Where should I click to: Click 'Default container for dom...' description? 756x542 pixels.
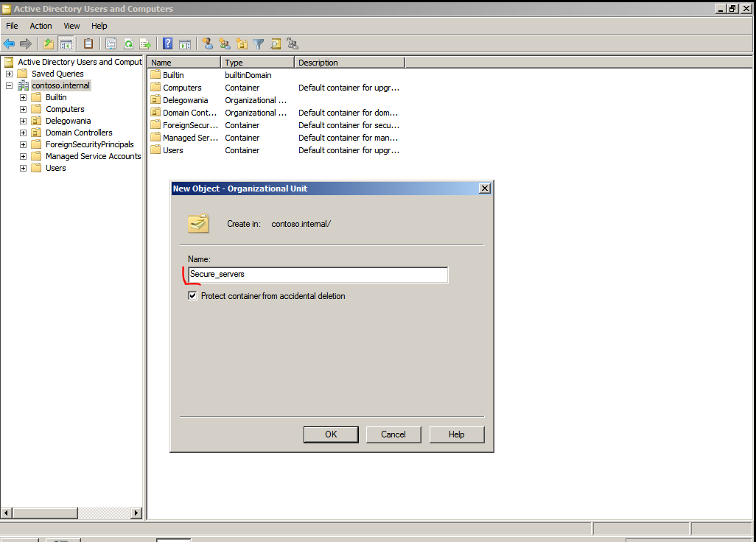pyautogui.click(x=348, y=113)
